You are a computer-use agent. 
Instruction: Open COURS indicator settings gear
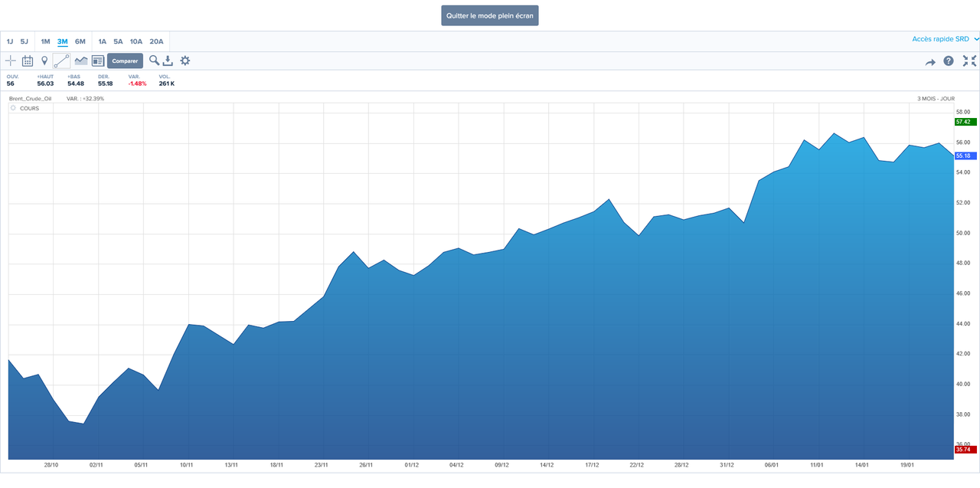pyautogui.click(x=13, y=108)
